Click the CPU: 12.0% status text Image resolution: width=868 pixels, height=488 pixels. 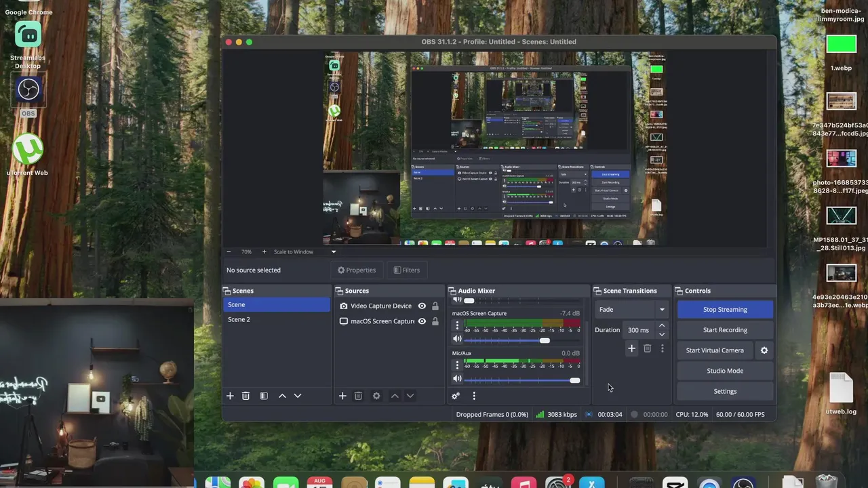[x=692, y=414]
